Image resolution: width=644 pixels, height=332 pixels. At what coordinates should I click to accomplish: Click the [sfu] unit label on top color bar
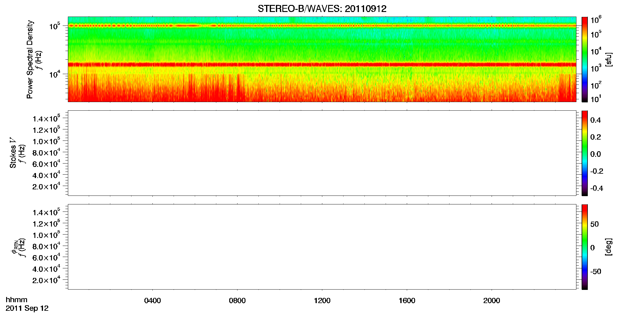click(608, 60)
